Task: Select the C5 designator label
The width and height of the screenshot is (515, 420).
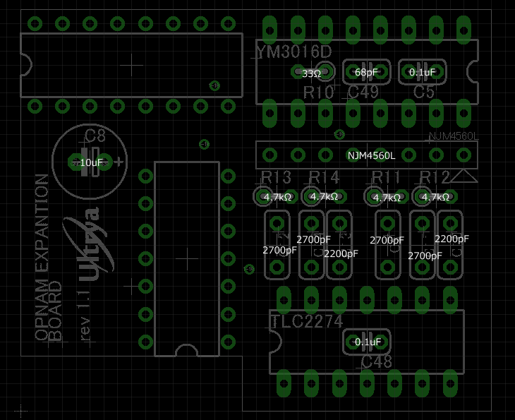Action: tap(424, 92)
